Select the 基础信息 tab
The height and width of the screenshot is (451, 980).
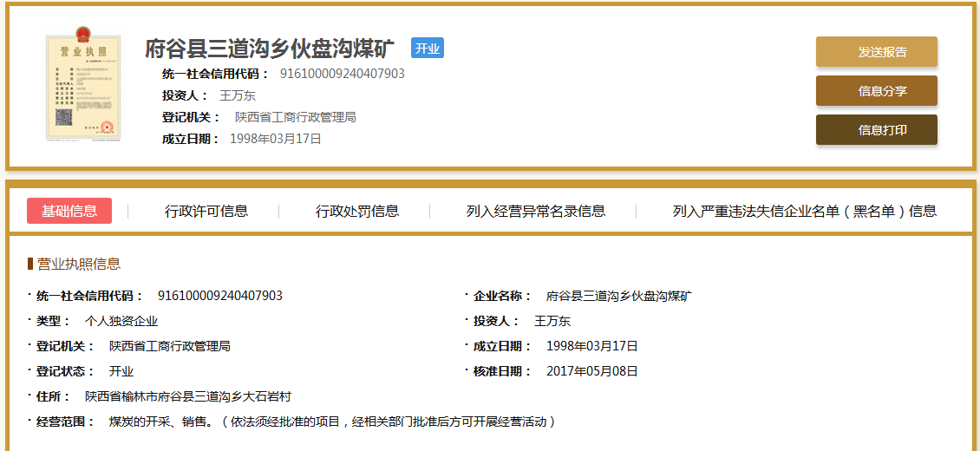pyautogui.click(x=69, y=211)
